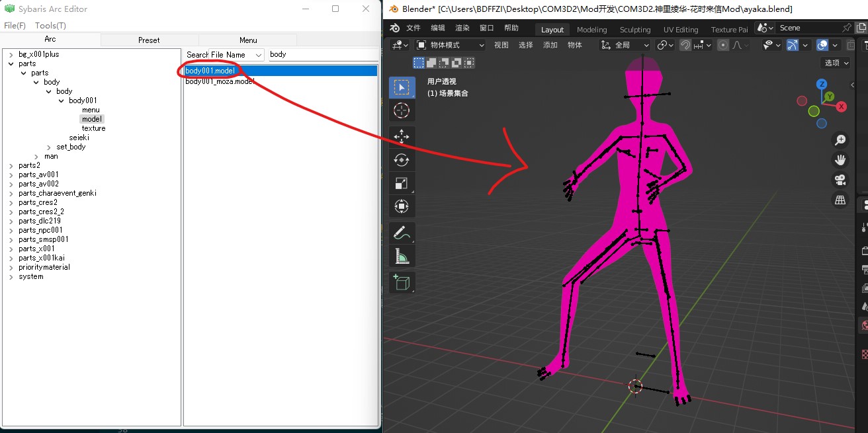Viewport: 868px width, 433px height.
Task: Switch to the Preset tab
Action: (x=149, y=40)
